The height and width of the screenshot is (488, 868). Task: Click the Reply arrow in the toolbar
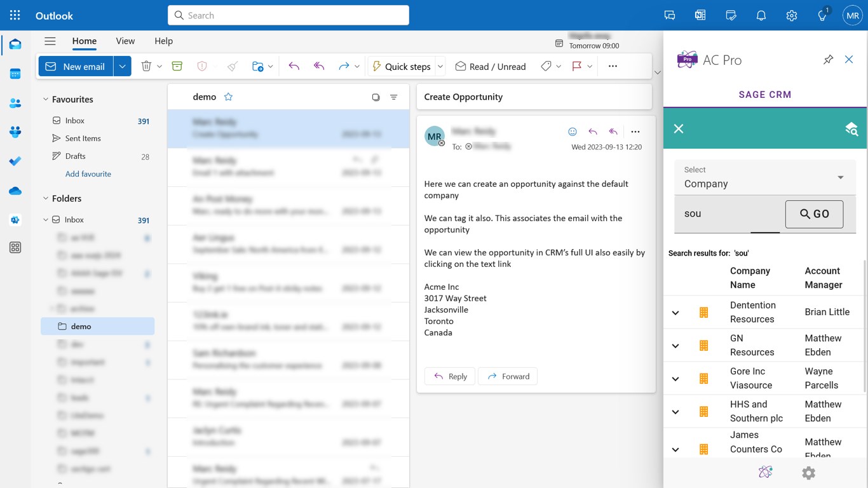(x=294, y=66)
